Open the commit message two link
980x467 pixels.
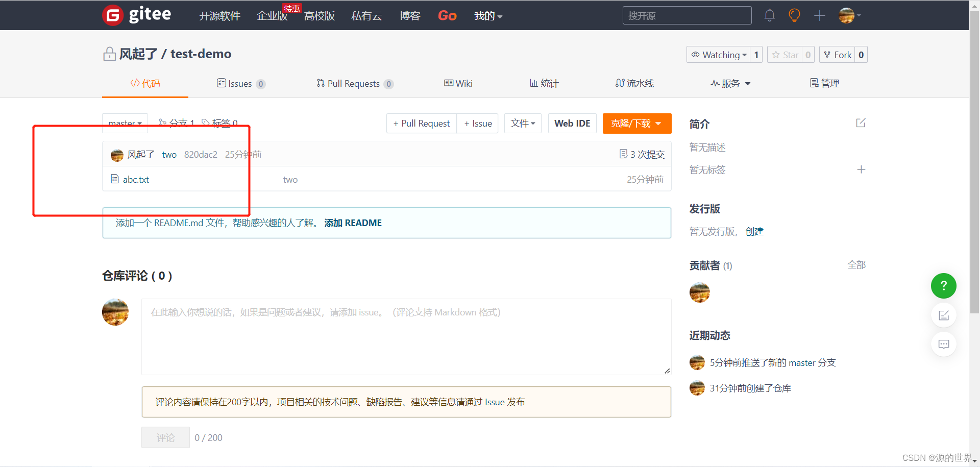[169, 155]
